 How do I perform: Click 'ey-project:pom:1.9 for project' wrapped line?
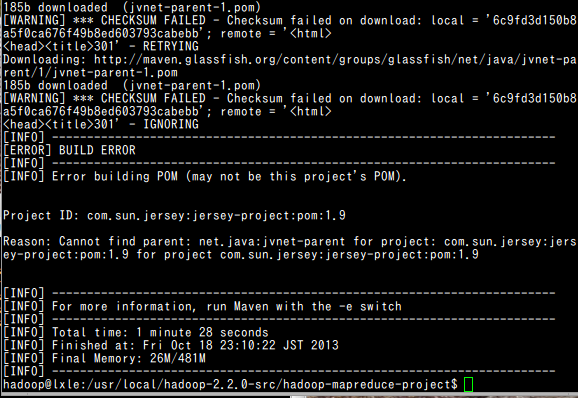pyautogui.click(x=241, y=254)
